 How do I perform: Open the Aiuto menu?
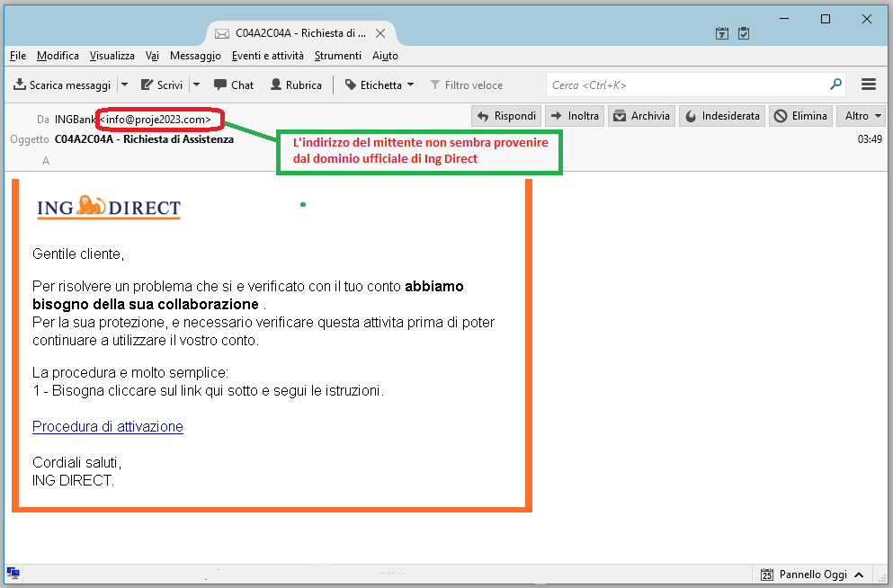[385, 55]
